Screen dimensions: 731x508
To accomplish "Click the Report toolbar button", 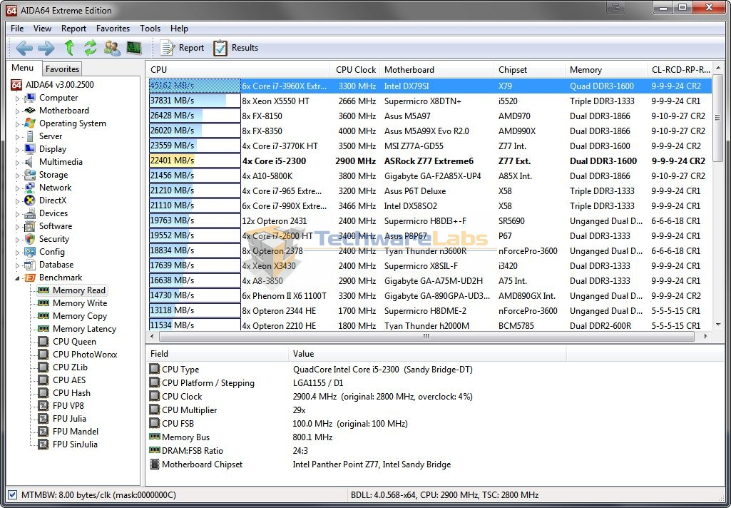I will click(x=182, y=48).
